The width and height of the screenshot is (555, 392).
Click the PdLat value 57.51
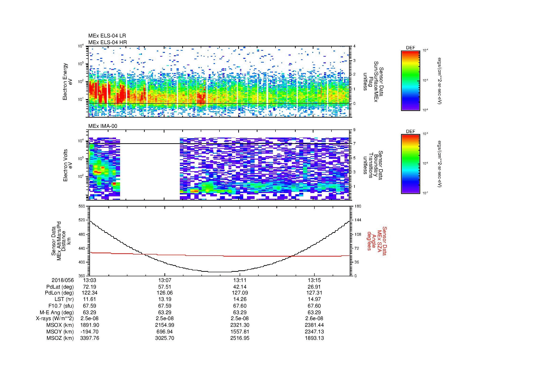point(165,287)
